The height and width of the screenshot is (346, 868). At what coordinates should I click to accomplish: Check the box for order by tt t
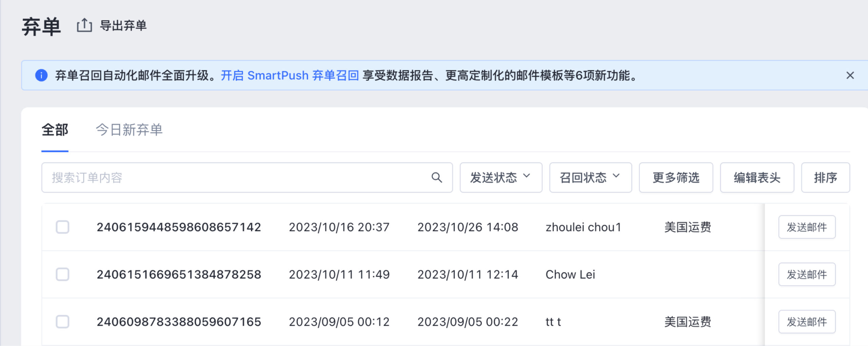pos(62,322)
